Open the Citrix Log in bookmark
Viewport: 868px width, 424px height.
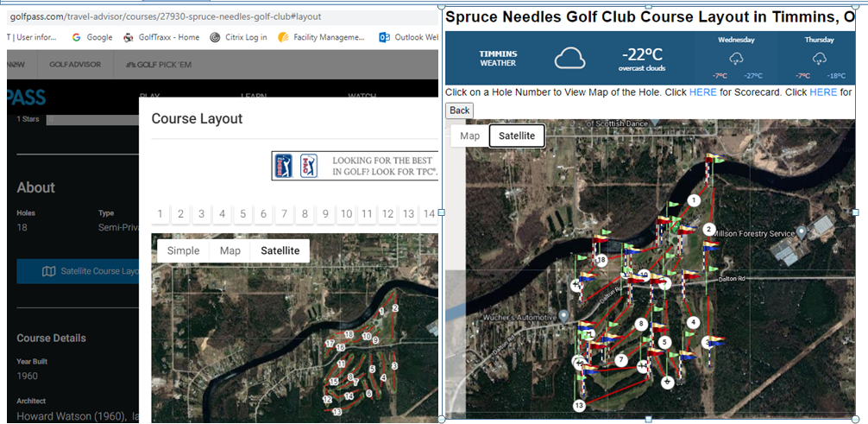coord(239,37)
